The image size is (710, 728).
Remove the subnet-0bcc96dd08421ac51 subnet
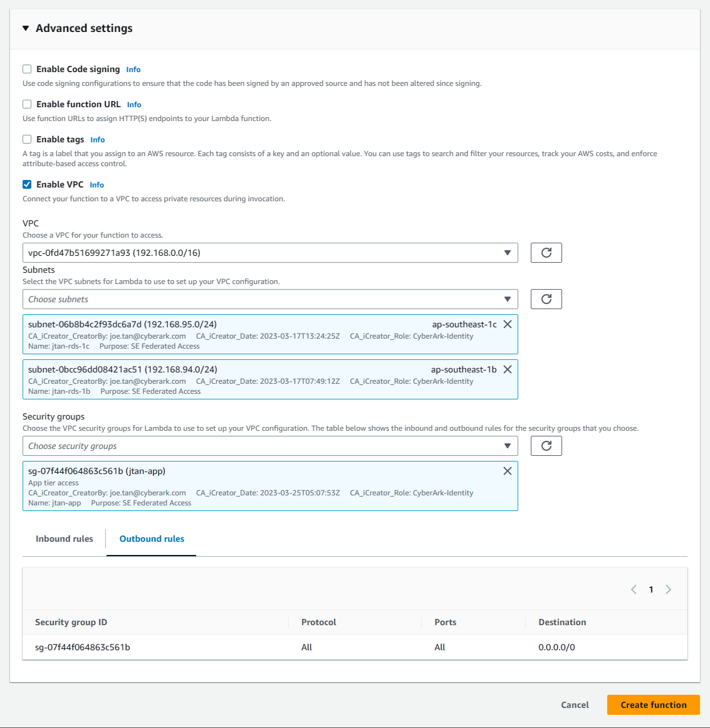pos(508,369)
